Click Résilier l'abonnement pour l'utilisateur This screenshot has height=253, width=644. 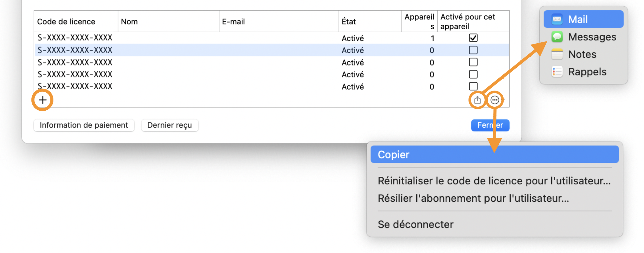point(473,198)
